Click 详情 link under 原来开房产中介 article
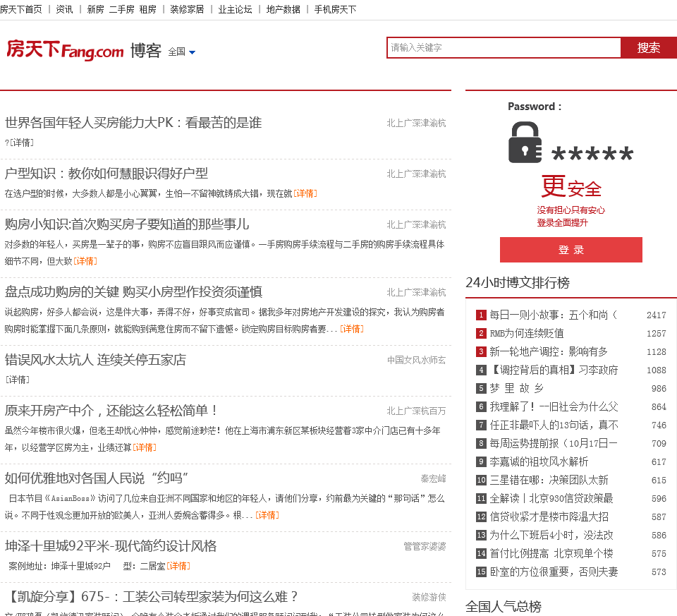The height and width of the screenshot is (616, 677). click(x=145, y=447)
